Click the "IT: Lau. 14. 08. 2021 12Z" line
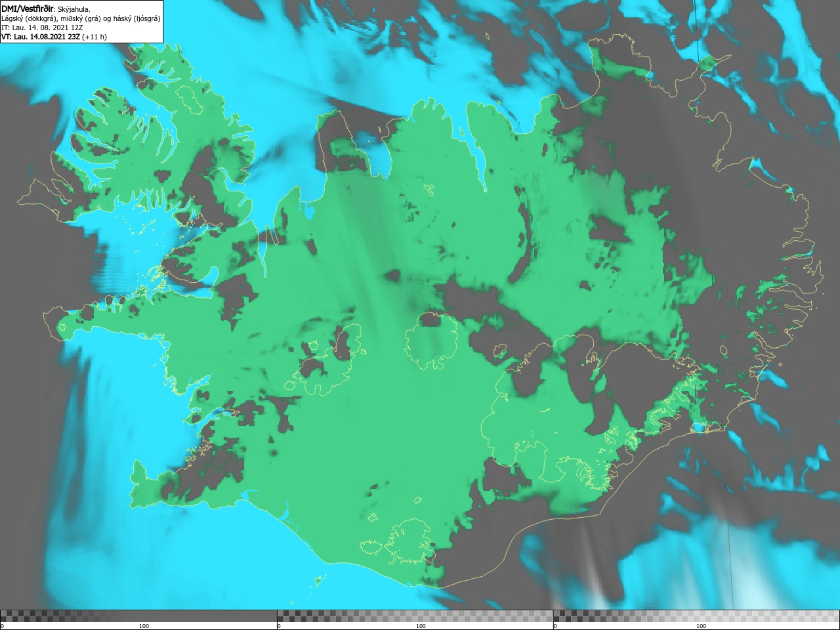 (42, 28)
